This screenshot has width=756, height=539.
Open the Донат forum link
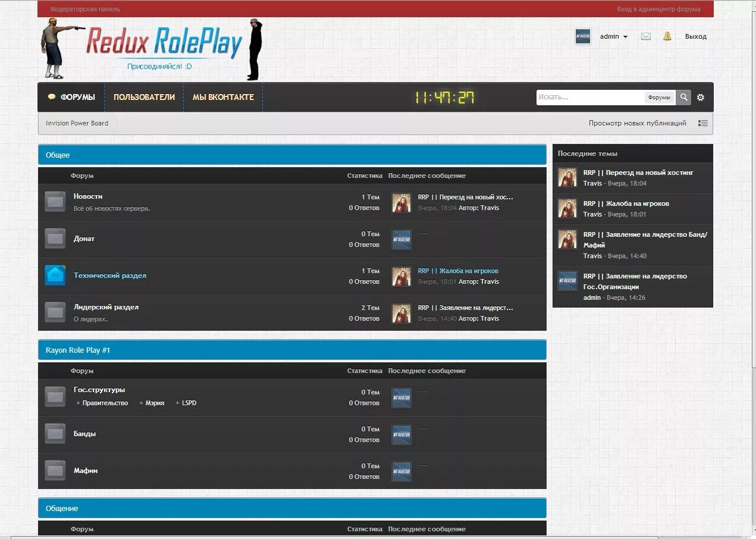pos(84,239)
